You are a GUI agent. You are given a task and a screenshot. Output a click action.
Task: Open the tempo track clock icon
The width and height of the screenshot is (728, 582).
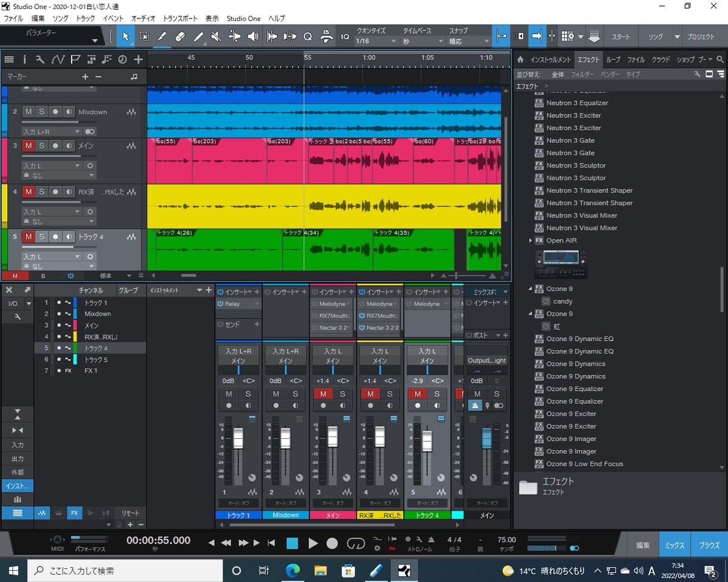[122, 59]
